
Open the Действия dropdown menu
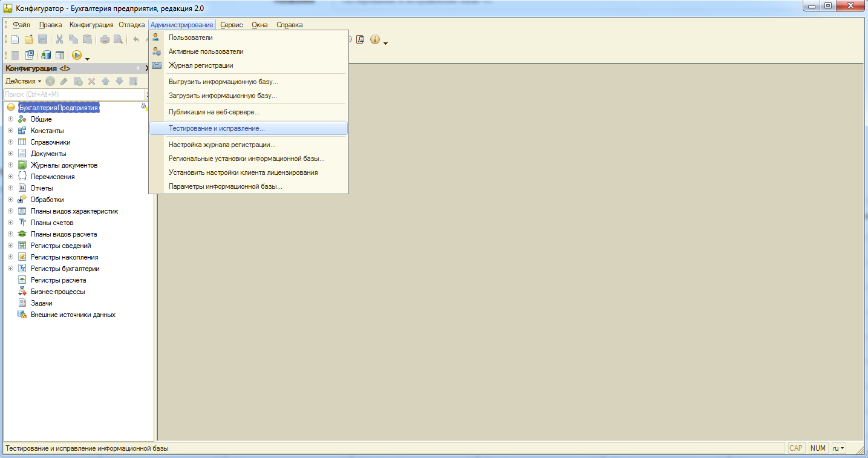[24, 81]
